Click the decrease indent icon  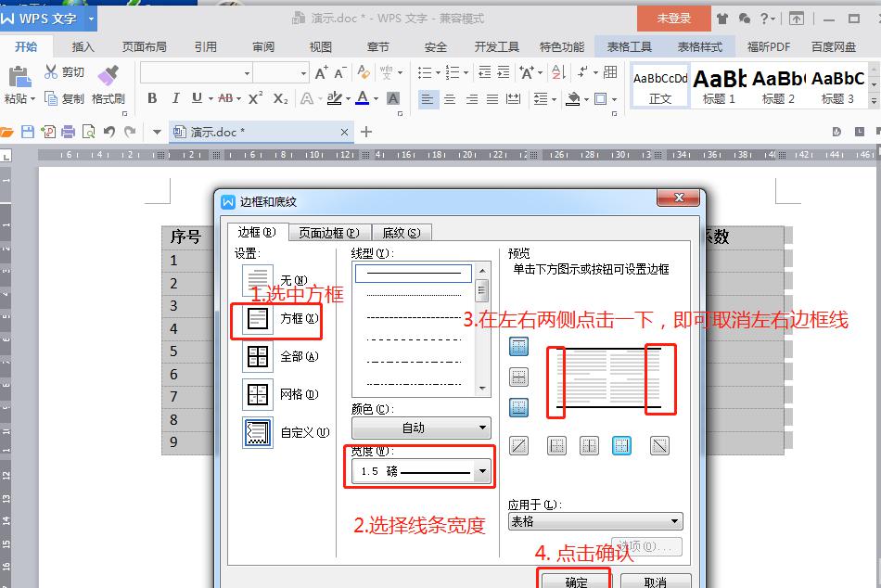tap(484, 72)
